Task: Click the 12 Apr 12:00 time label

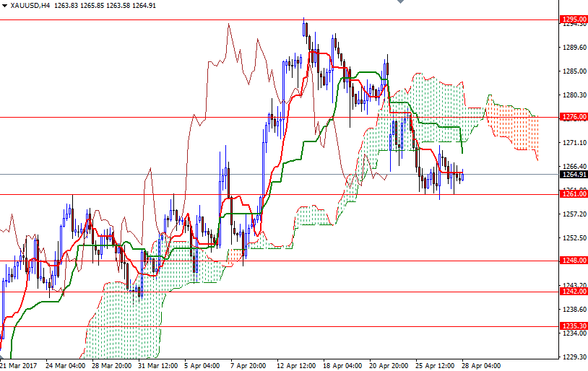Action: [x=297, y=365]
